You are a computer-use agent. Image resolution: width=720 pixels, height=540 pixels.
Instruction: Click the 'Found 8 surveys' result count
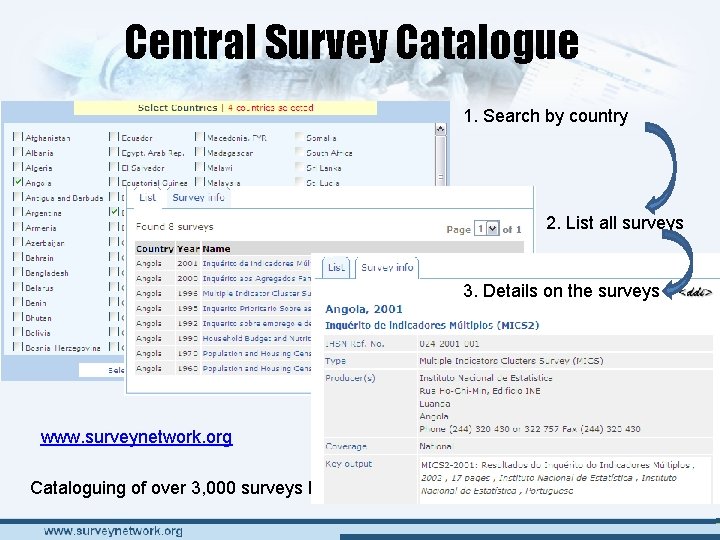click(x=174, y=227)
